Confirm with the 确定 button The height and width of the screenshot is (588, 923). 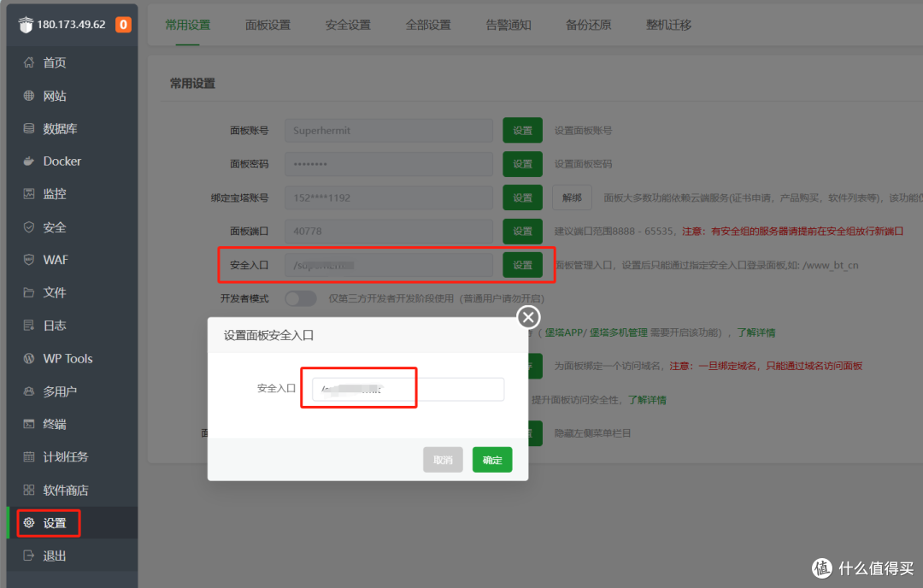click(492, 460)
